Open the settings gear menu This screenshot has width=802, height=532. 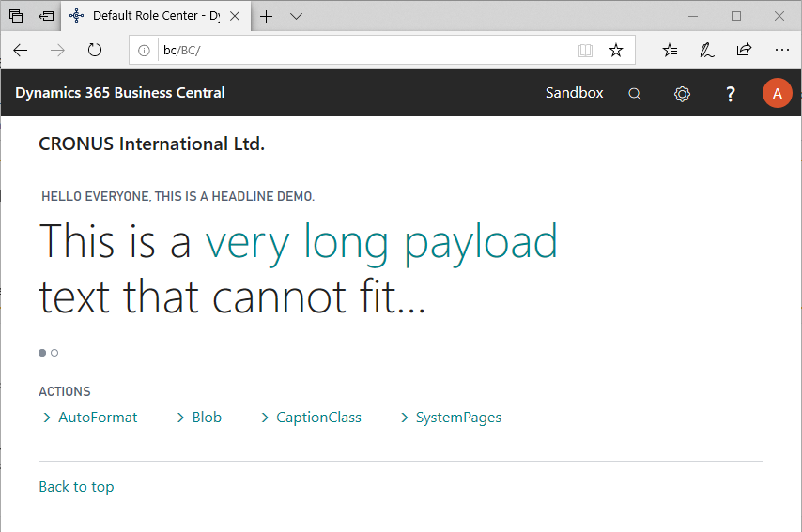[683, 94]
